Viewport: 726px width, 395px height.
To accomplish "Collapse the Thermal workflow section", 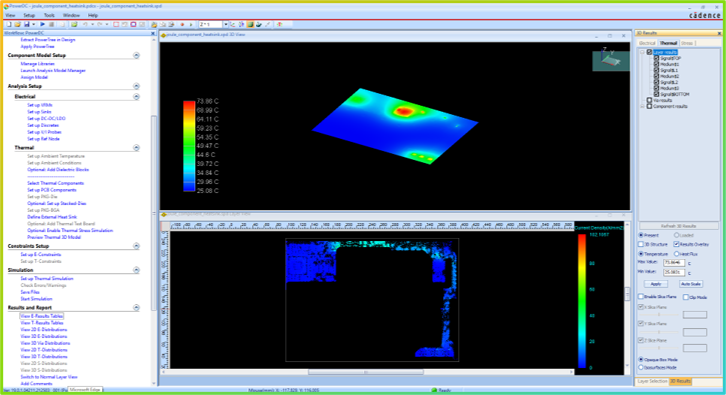I will point(136,148).
